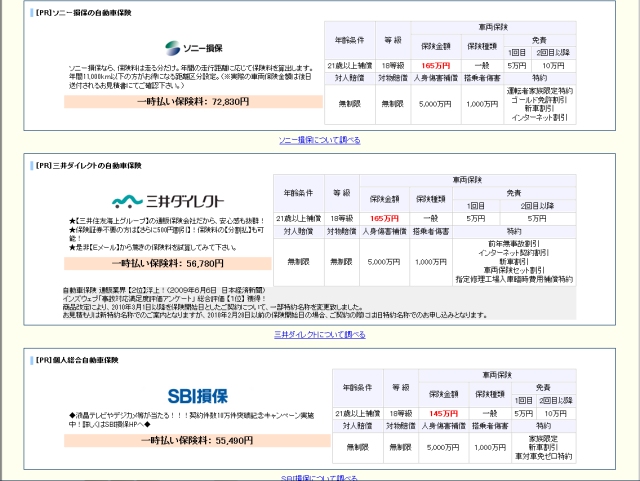Click インターネット契約割引 in 三井ダイレクト table
The image size is (640, 481).
(x=514, y=253)
